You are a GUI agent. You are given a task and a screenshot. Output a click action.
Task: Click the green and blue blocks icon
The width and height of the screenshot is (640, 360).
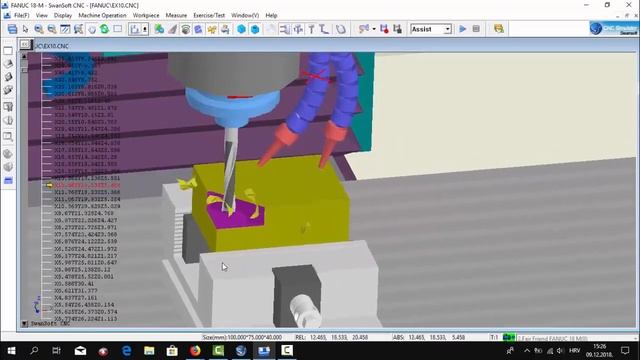point(159,29)
